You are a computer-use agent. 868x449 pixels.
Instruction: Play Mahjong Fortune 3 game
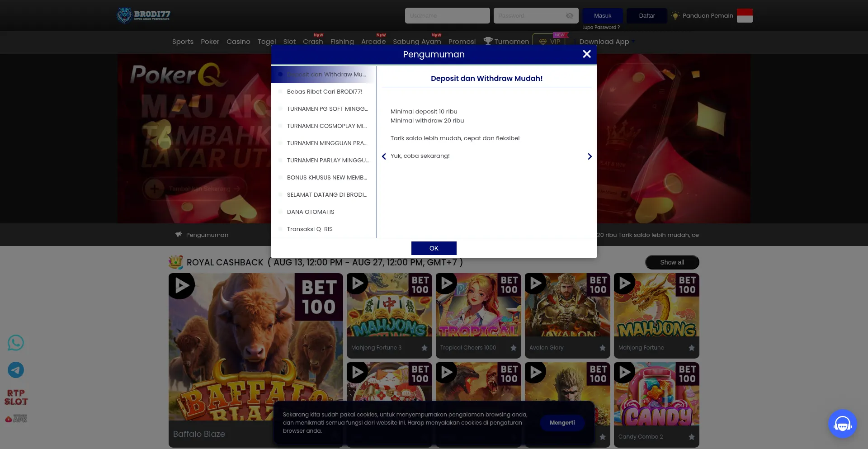pos(357,284)
